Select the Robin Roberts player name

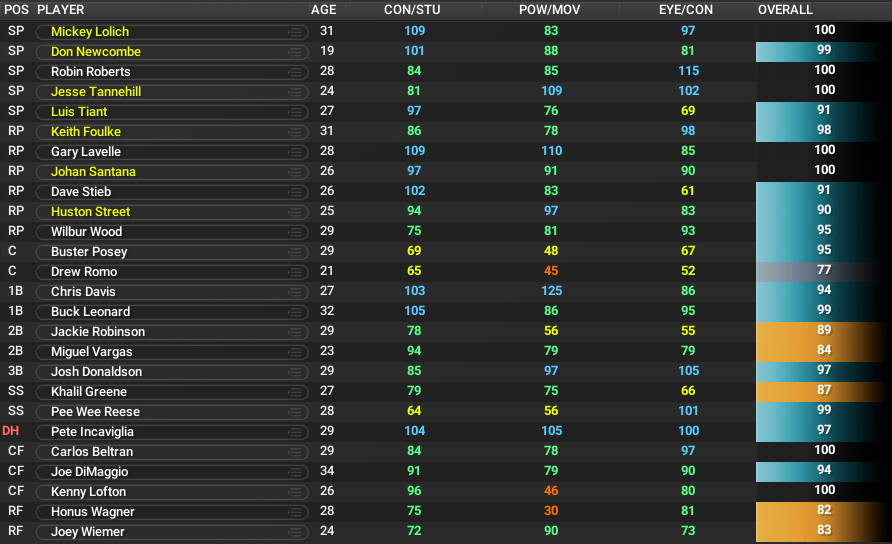91,72
